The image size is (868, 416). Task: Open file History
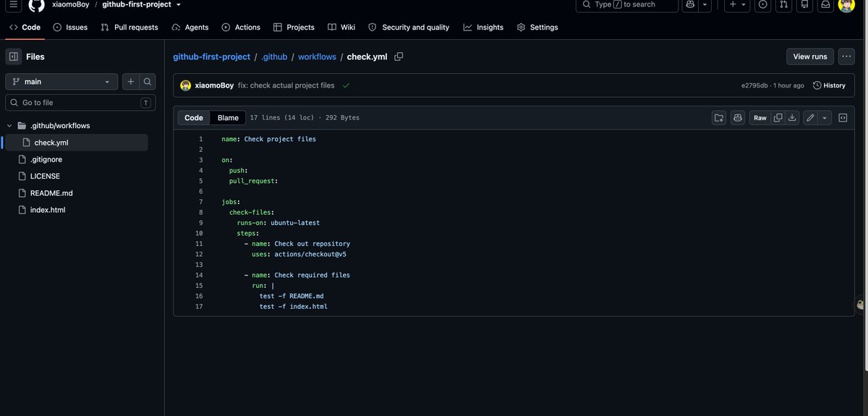point(829,85)
